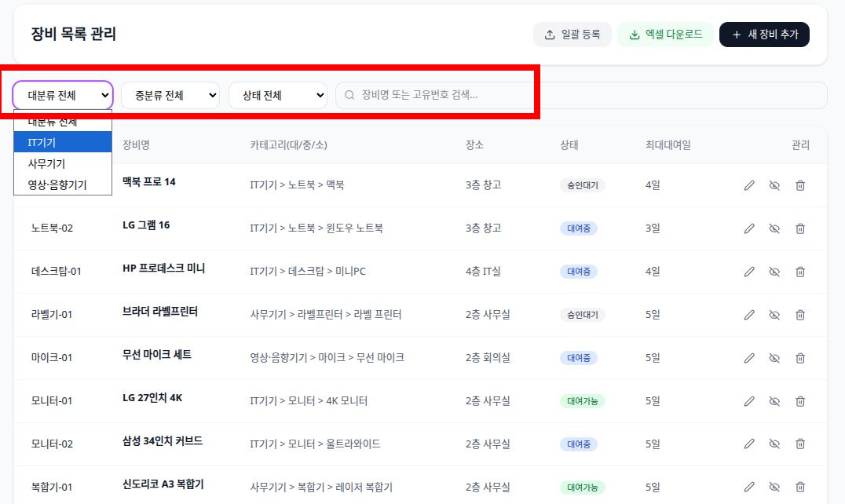Click the 노트북-02 ID cell

click(52, 228)
